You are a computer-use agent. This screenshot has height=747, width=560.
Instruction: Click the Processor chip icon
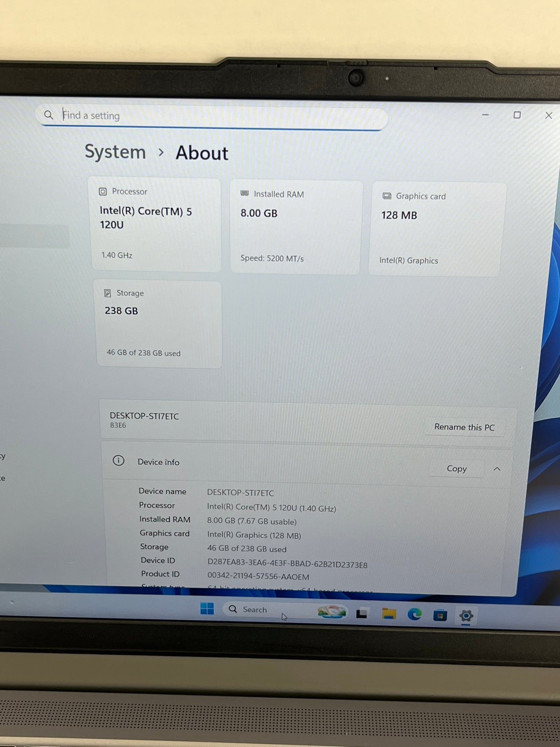pyautogui.click(x=103, y=191)
